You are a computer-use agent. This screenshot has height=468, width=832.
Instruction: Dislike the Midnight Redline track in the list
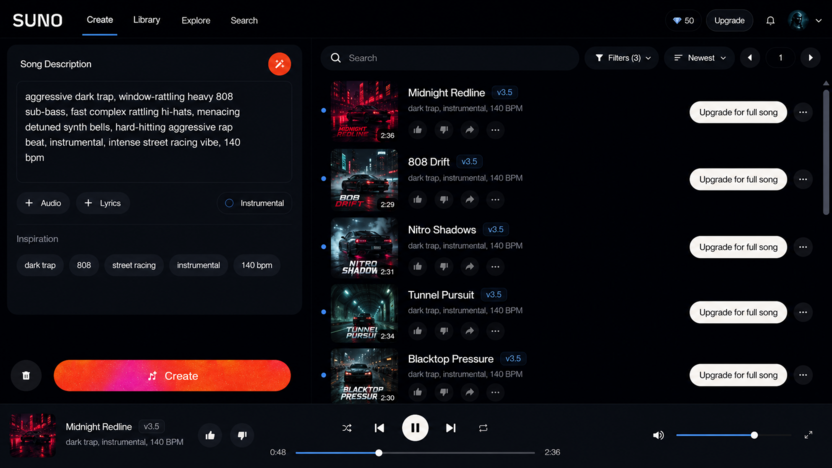(444, 129)
